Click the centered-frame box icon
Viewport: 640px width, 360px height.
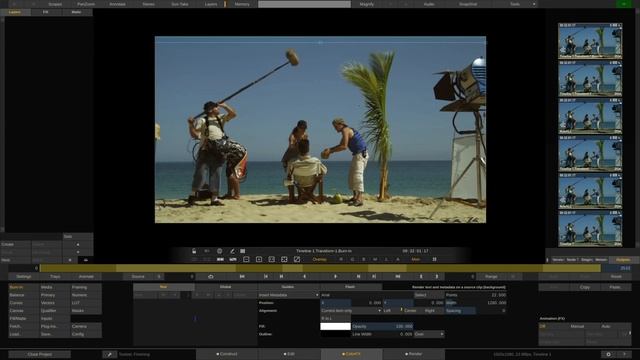[271, 259]
